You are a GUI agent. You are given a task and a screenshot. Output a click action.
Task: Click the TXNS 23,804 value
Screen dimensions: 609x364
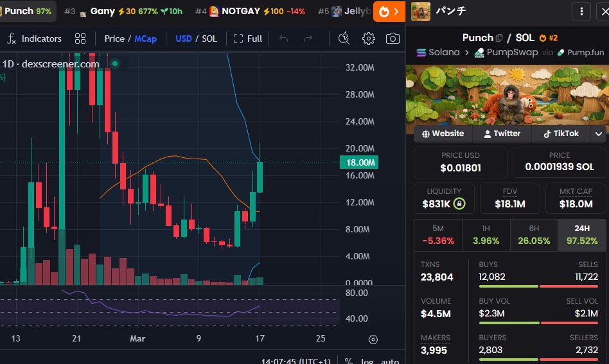click(x=437, y=277)
